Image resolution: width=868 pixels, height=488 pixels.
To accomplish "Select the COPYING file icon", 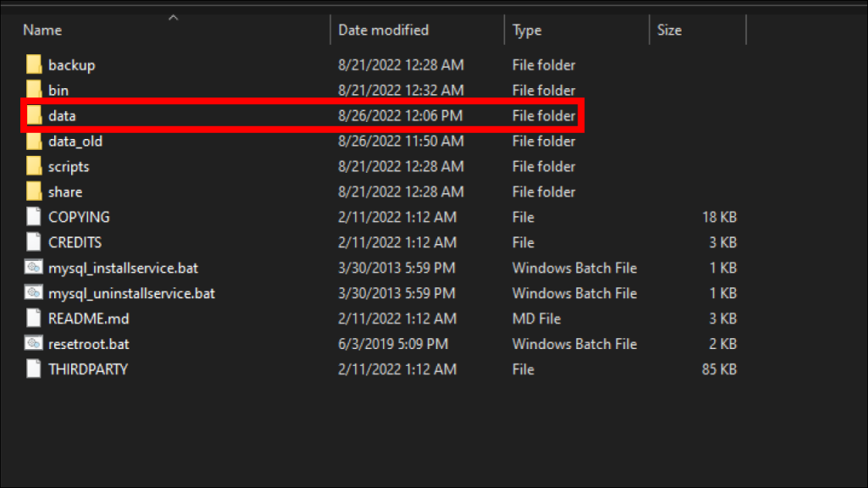I will click(x=34, y=216).
